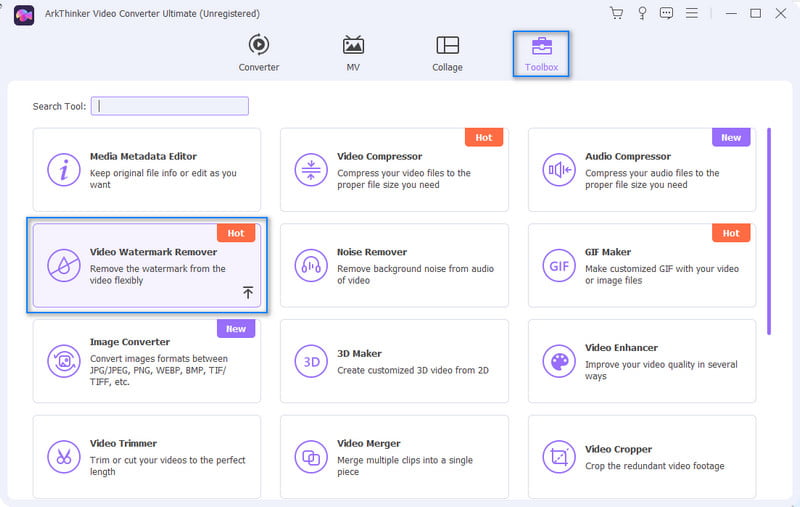Click the Video Watermark Remover droplet icon

(x=64, y=265)
